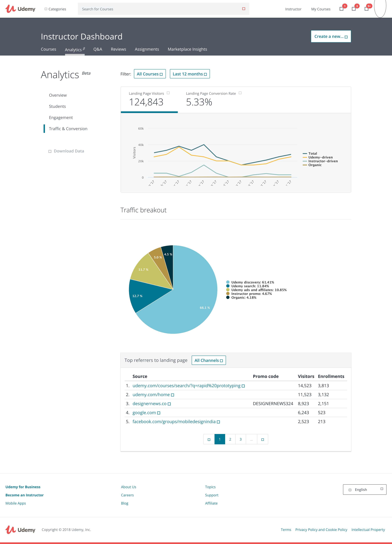
Task: Open the cart icon with badge 3
Action: 354,9
